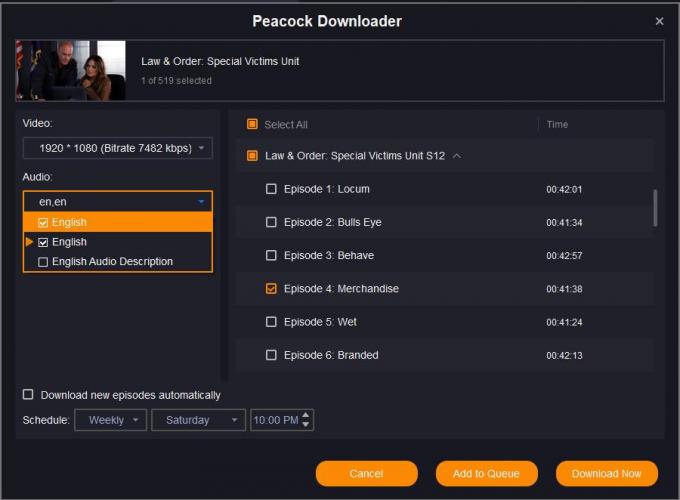Decrease schedule time with down stepper arrow
680x500 pixels.
click(306, 425)
